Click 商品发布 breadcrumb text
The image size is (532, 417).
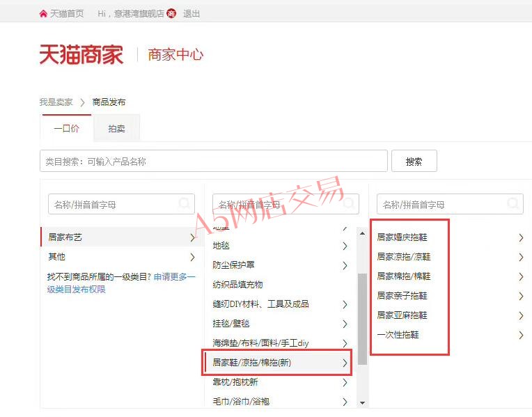coord(109,102)
